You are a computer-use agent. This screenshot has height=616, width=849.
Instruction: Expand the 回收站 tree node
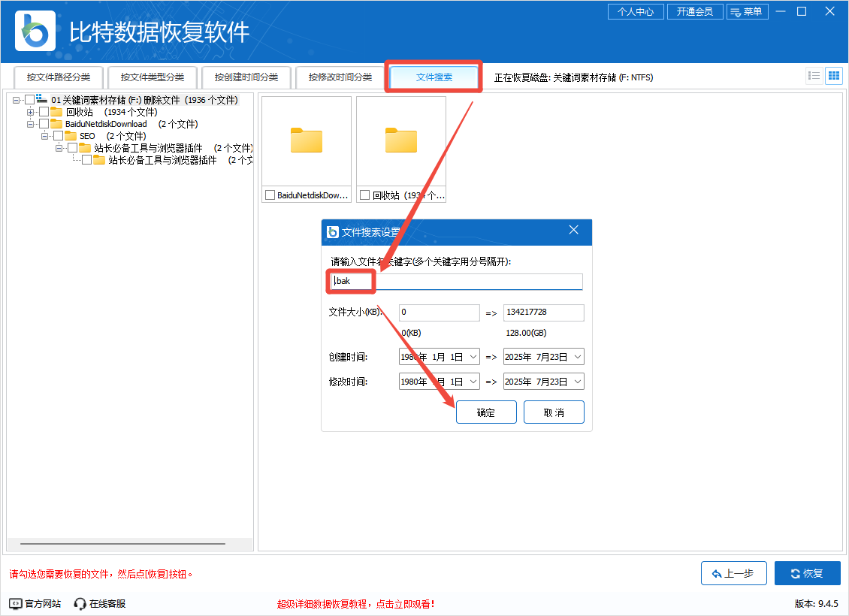[x=30, y=112]
